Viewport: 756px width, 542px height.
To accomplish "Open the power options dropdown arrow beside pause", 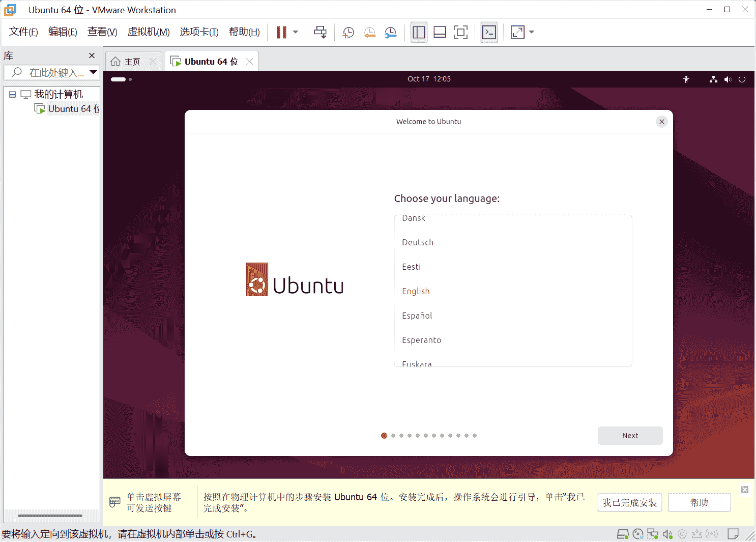I will (x=296, y=32).
